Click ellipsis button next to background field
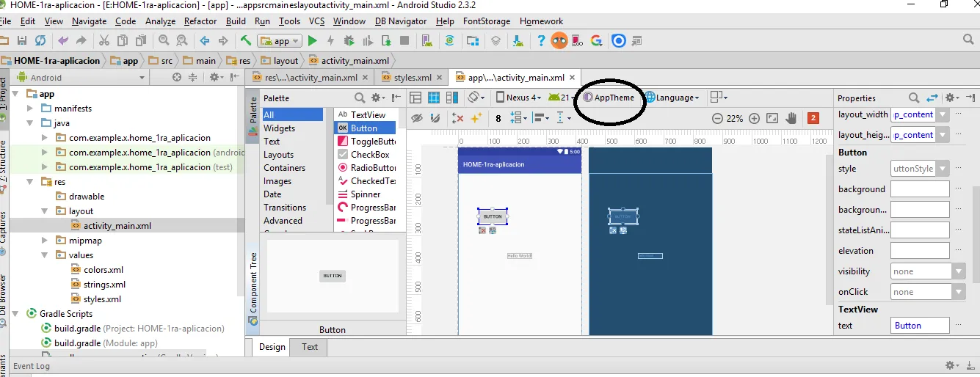The width and height of the screenshot is (980, 377). (958, 189)
